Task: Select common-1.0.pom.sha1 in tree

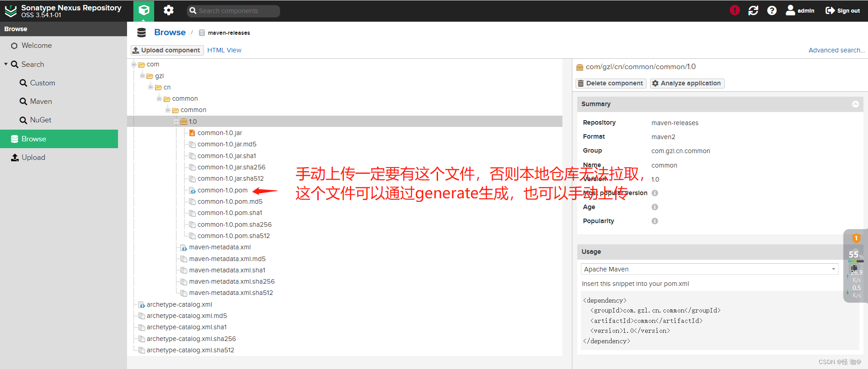Action: [230, 213]
